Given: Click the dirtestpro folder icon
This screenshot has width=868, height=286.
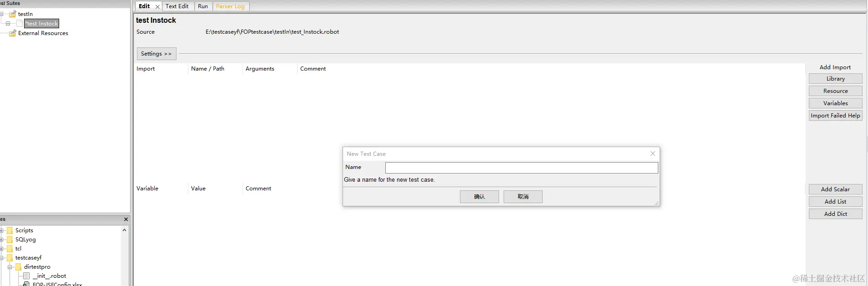Looking at the screenshot, I should [x=19, y=267].
